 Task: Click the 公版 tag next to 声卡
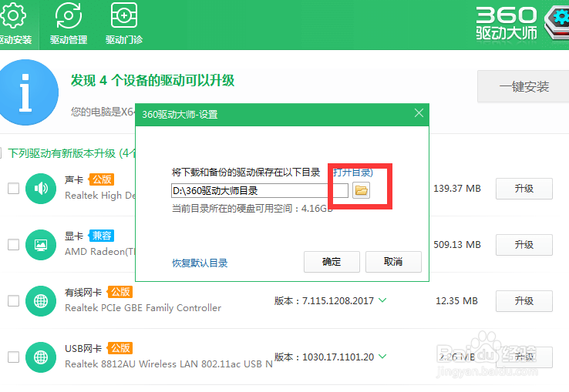point(102,179)
